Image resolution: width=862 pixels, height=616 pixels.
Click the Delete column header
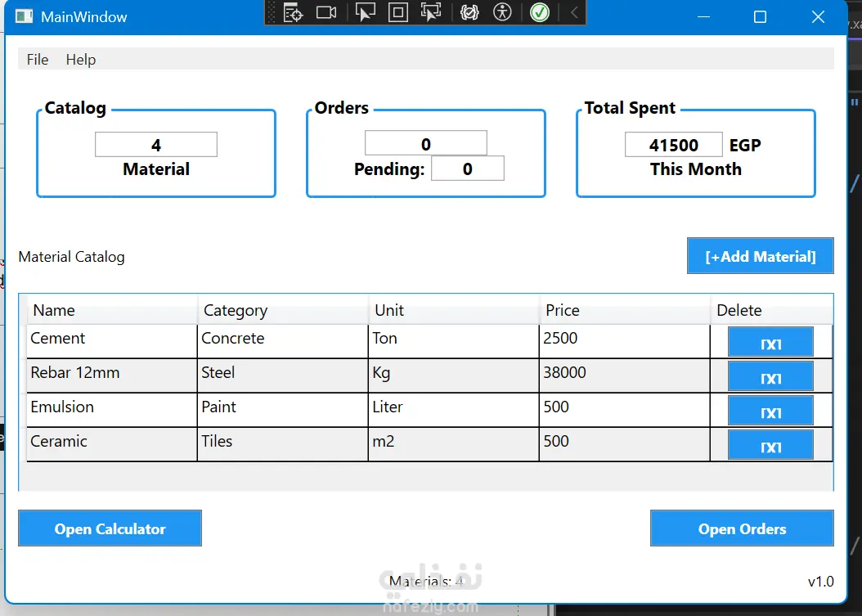click(x=772, y=310)
